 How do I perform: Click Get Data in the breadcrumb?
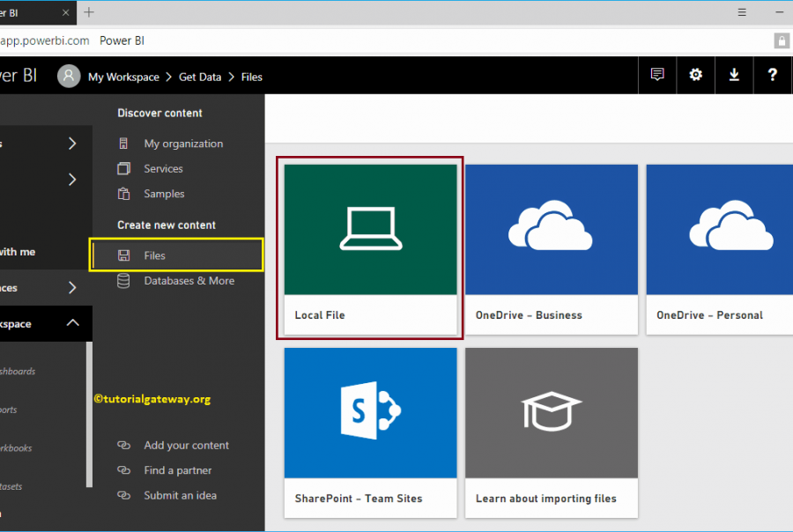(200, 77)
